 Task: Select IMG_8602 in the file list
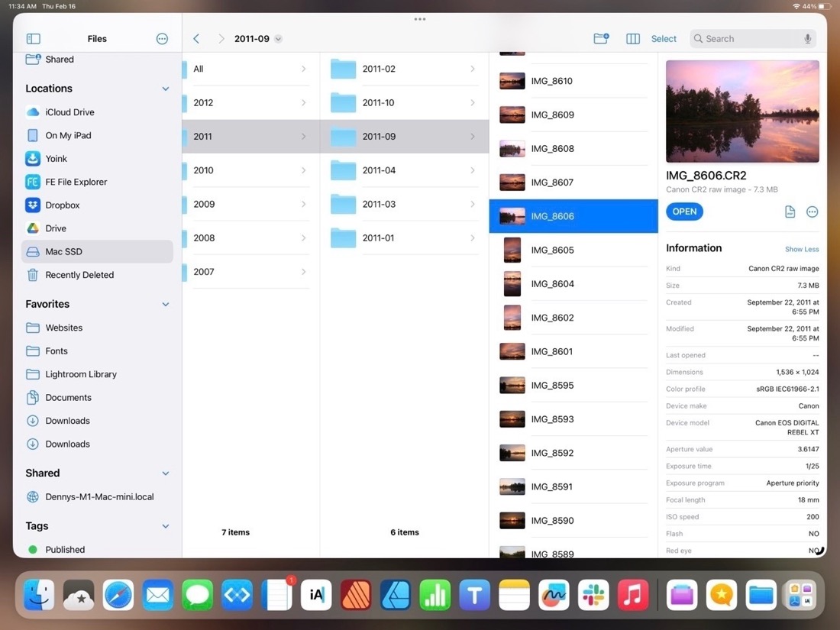(x=551, y=317)
